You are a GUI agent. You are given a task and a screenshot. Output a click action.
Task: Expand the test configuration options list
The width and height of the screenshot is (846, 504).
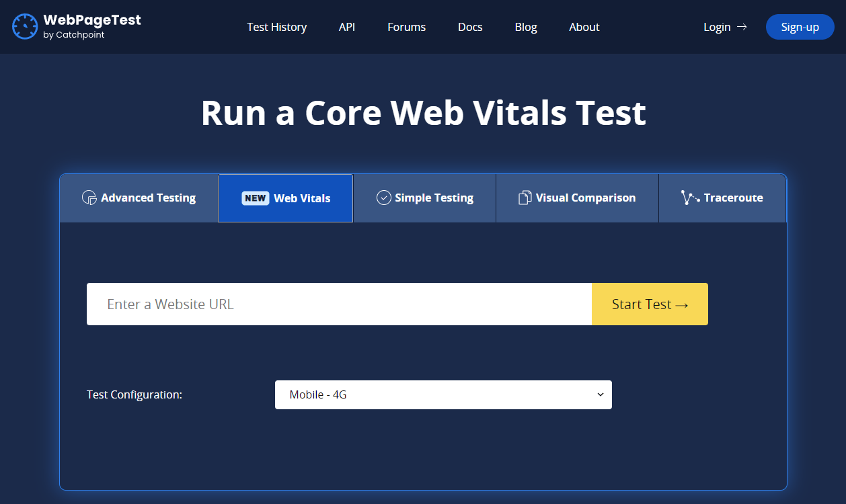443,394
